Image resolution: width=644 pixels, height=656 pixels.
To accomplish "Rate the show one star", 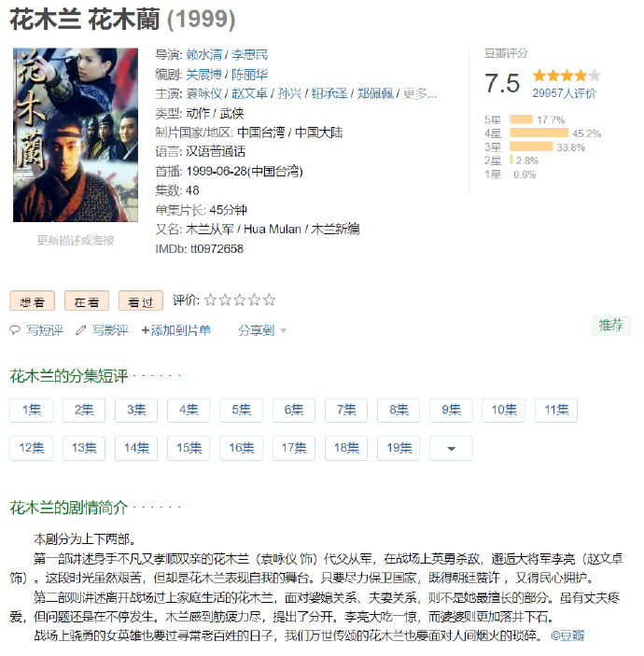I will pyautogui.click(x=211, y=300).
